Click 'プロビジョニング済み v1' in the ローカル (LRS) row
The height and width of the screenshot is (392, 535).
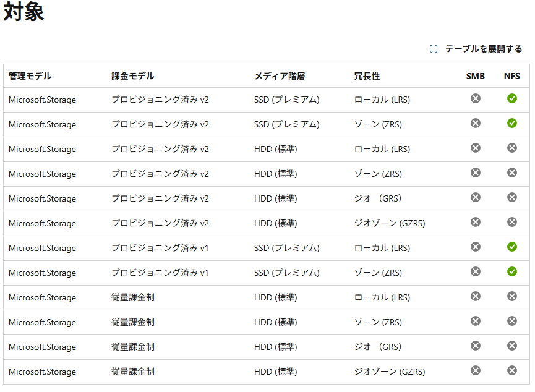pos(160,248)
